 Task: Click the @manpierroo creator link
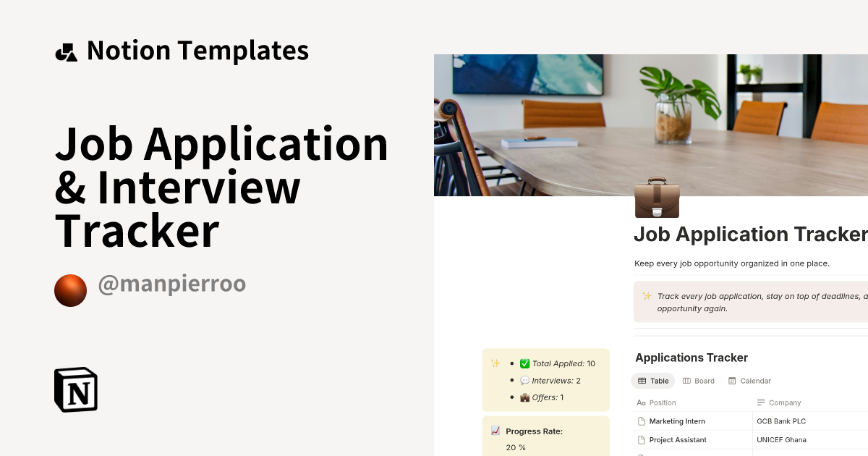[x=172, y=284]
